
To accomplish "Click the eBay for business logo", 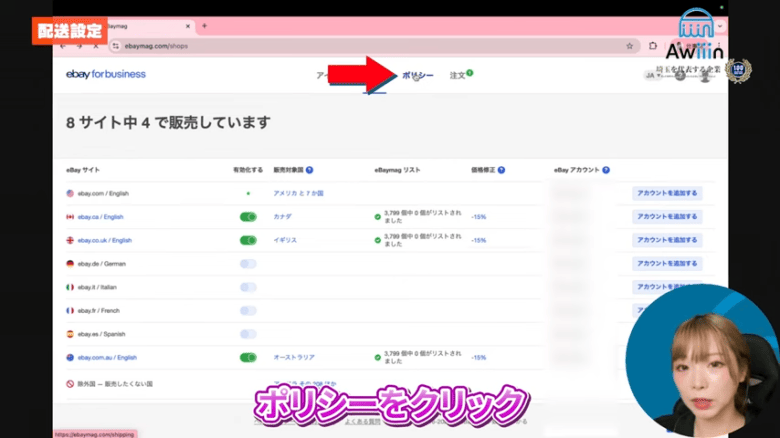I will (105, 74).
